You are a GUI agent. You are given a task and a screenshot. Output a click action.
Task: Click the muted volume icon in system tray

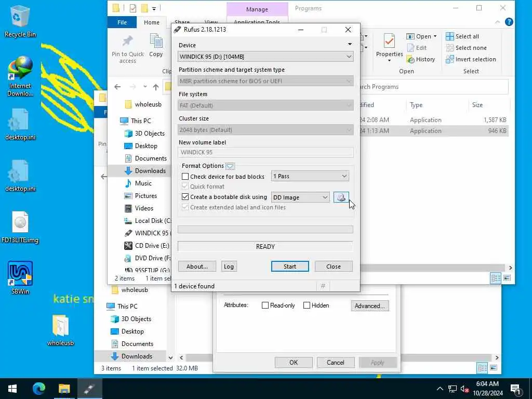(465, 389)
